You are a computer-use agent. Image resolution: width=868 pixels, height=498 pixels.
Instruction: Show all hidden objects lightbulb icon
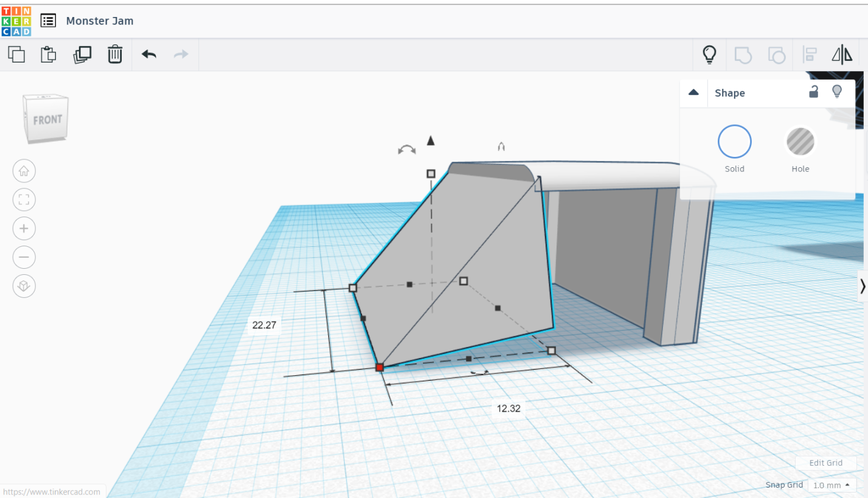coord(709,55)
